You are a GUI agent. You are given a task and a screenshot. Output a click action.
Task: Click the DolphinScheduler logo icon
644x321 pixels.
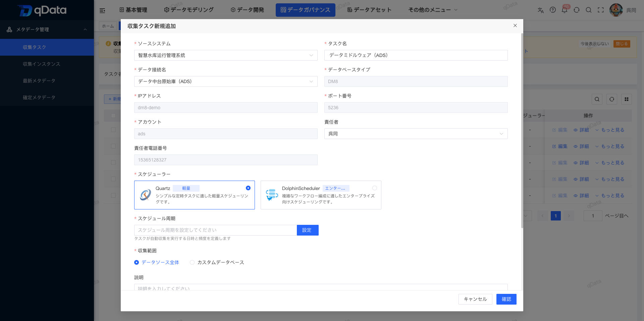[272, 195]
